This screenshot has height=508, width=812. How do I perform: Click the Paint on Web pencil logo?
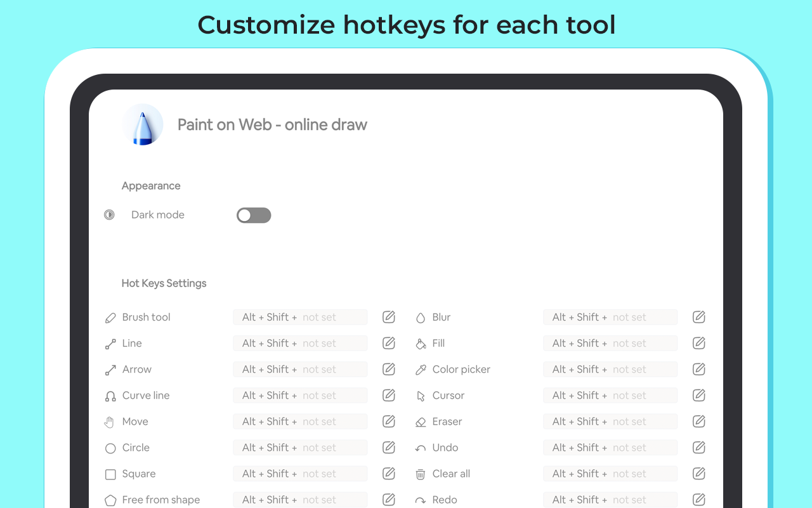143,124
